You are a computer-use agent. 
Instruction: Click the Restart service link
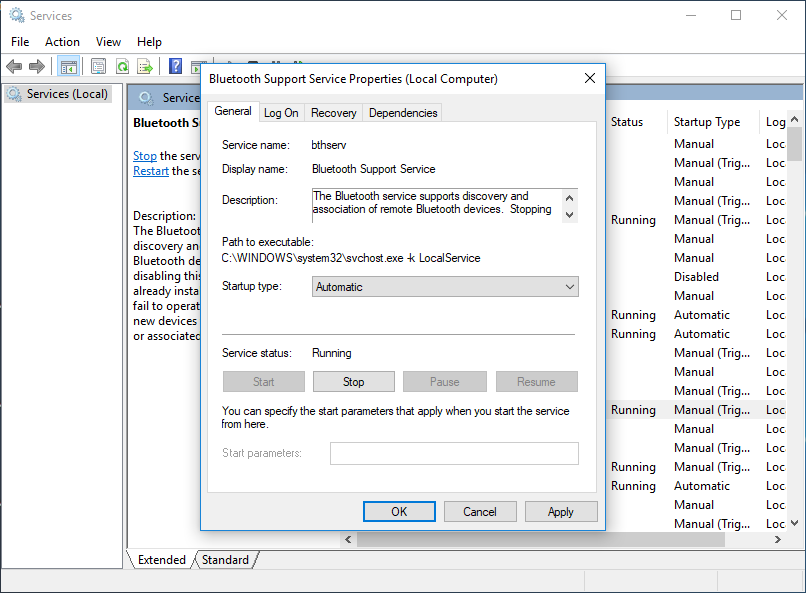[151, 170]
